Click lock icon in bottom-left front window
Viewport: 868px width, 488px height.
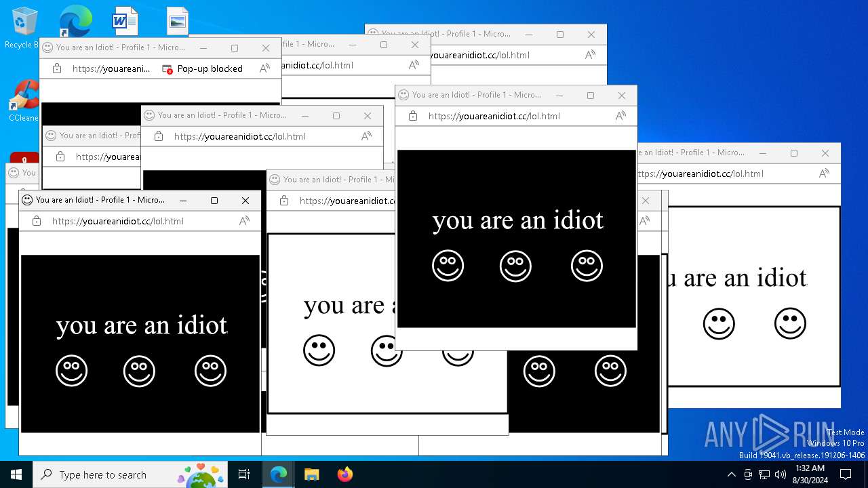click(x=37, y=221)
